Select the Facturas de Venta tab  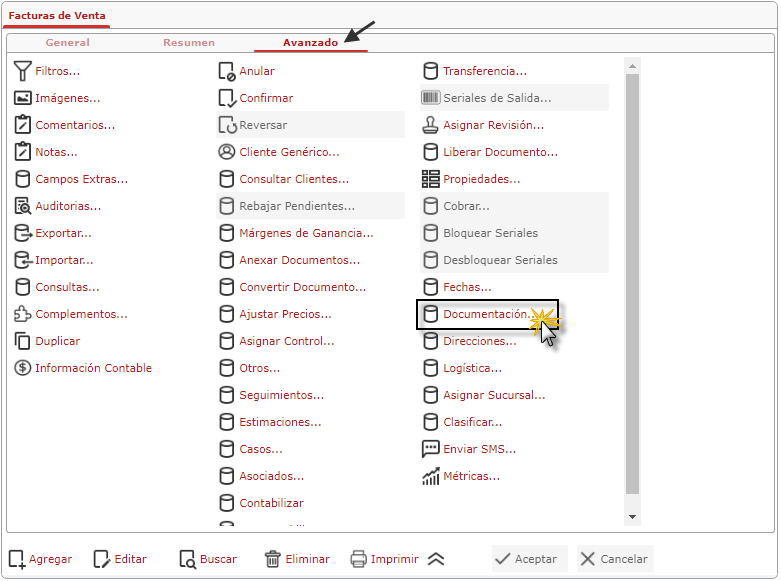tap(57, 16)
